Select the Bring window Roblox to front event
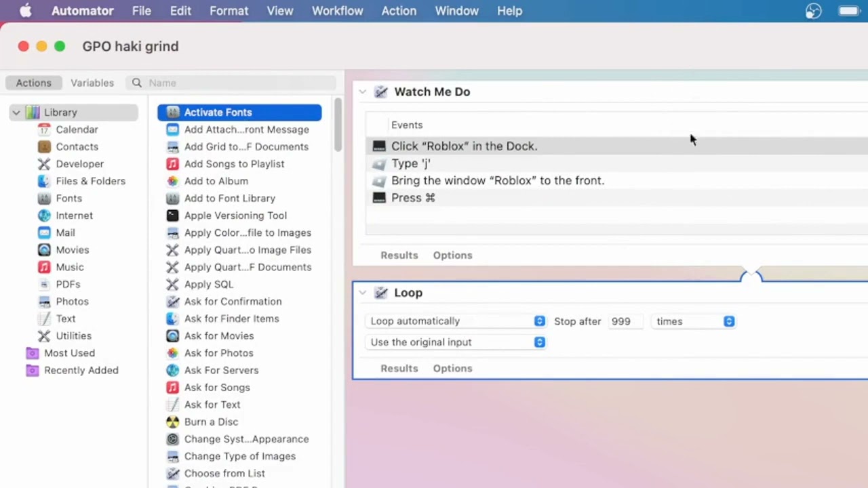The width and height of the screenshot is (868, 488). 616,180
